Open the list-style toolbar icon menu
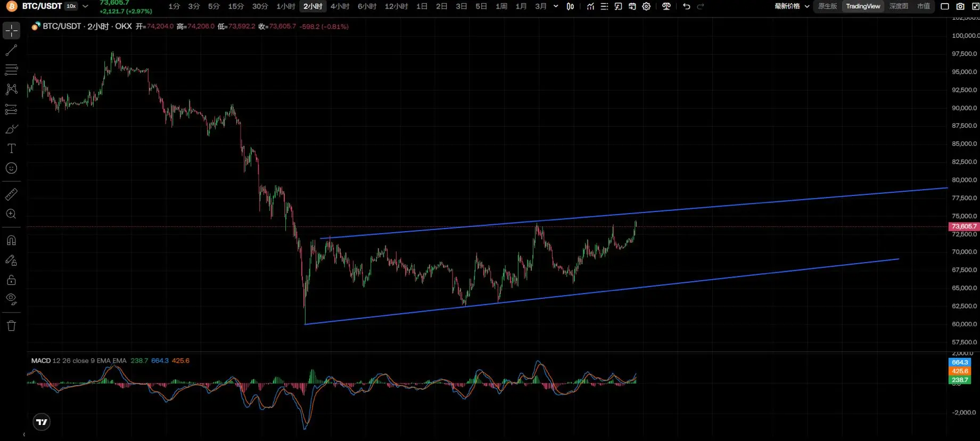Screen dimensions: 980x441 pyautogui.click(x=604, y=6)
